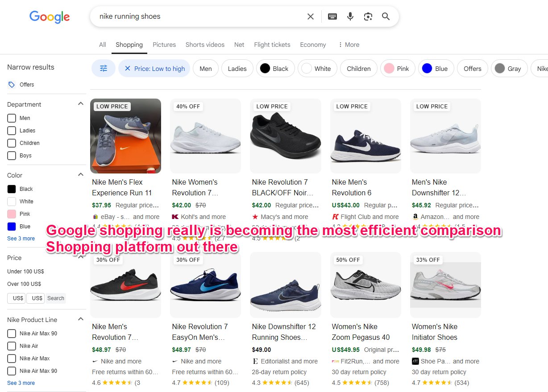Click the Offers link in Narrow results
Viewport: 548px width, 392px height.
27,85
